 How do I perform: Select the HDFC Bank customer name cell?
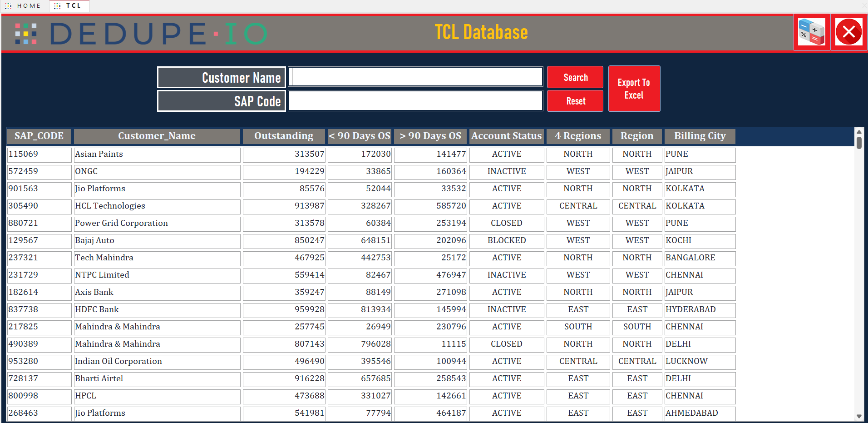coord(157,309)
